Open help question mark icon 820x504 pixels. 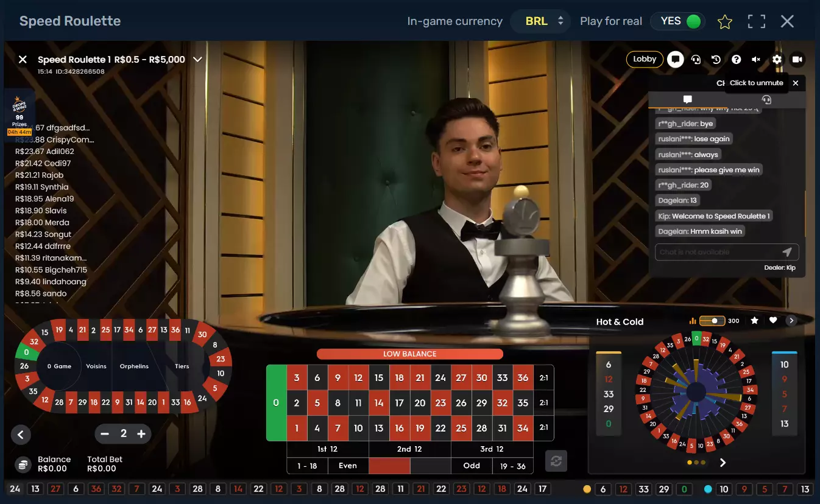(736, 60)
